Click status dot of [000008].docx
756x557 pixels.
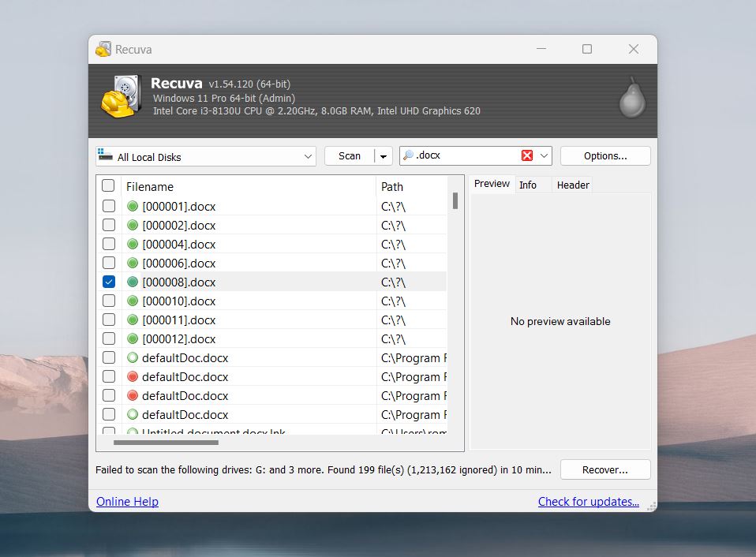coord(133,282)
